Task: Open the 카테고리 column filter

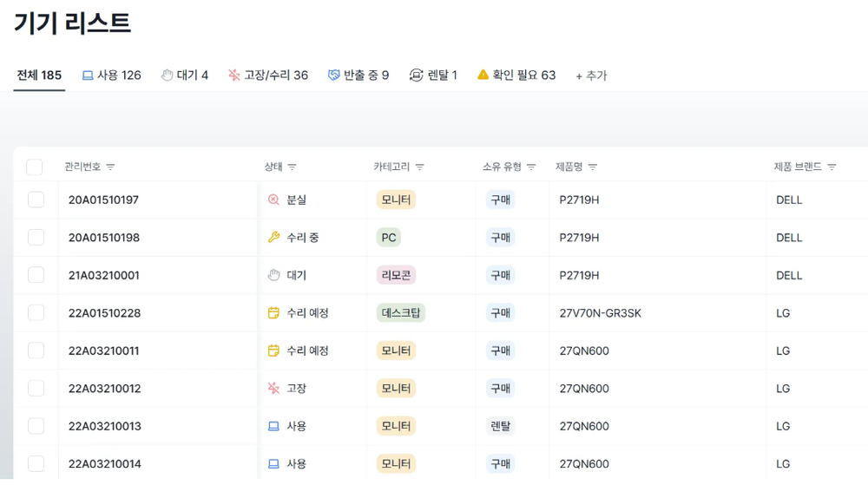Action: pyautogui.click(x=419, y=167)
